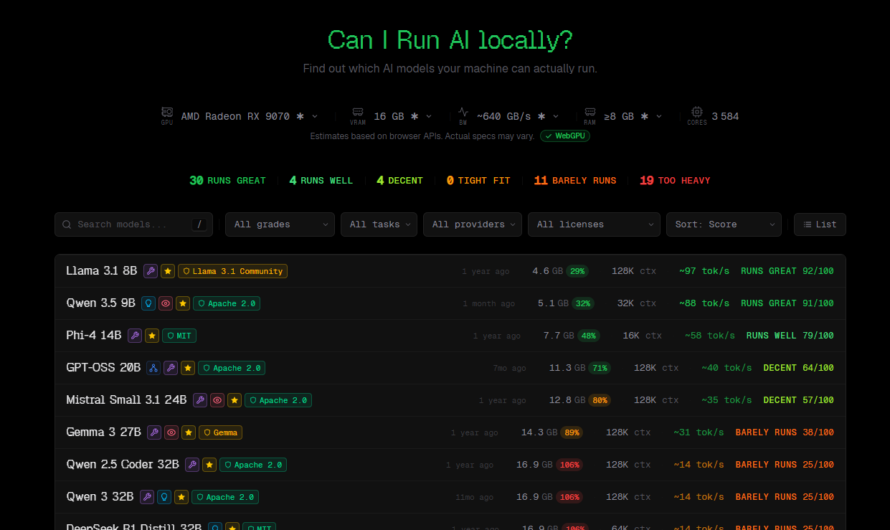Click the tool-use wrench icon on Llama 3.1 8B
890x530 pixels.
click(150, 271)
